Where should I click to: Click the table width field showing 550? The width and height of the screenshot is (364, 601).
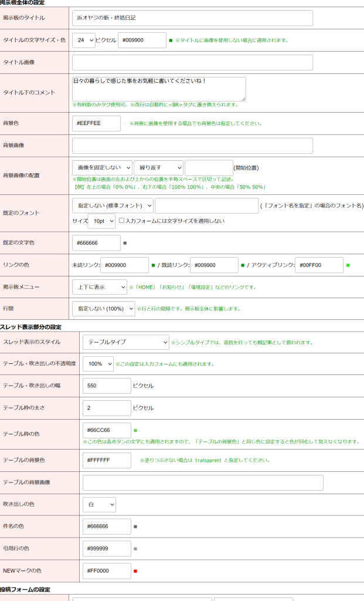point(107,386)
